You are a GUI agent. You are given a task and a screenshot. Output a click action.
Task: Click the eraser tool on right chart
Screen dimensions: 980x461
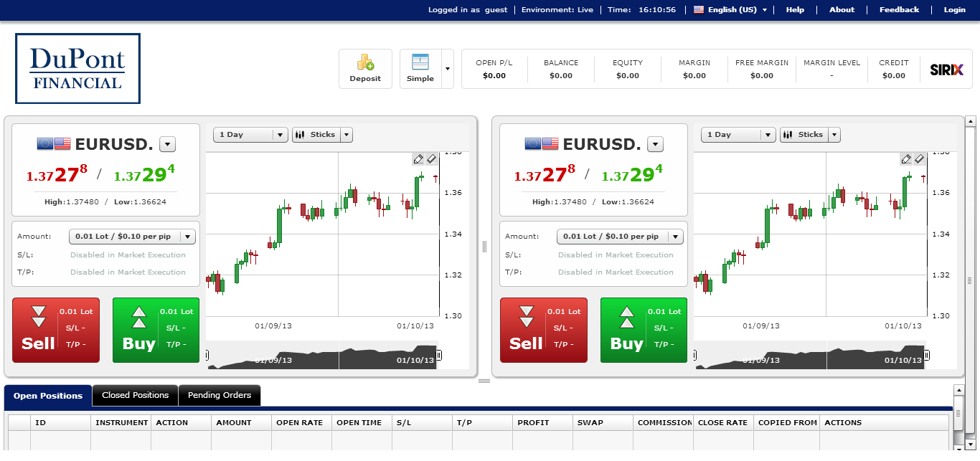tap(919, 158)
